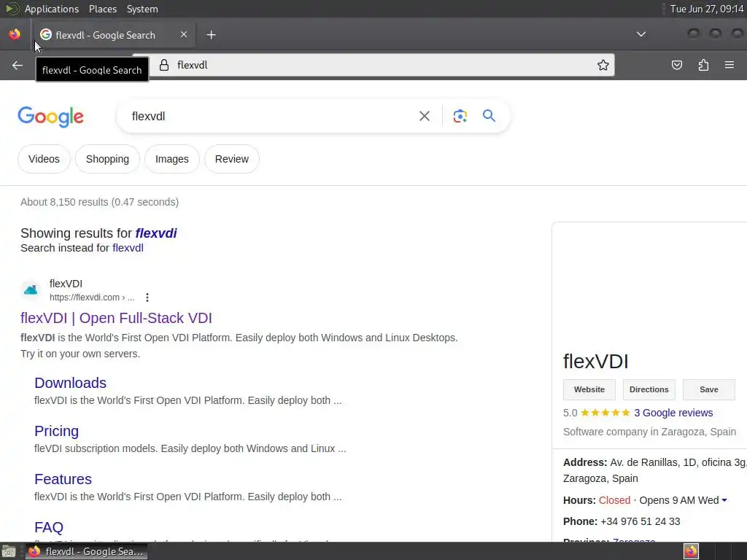Click Save button in knowledge panel
The width and height of the screenshot is (747, 560).
coord(709,389)
